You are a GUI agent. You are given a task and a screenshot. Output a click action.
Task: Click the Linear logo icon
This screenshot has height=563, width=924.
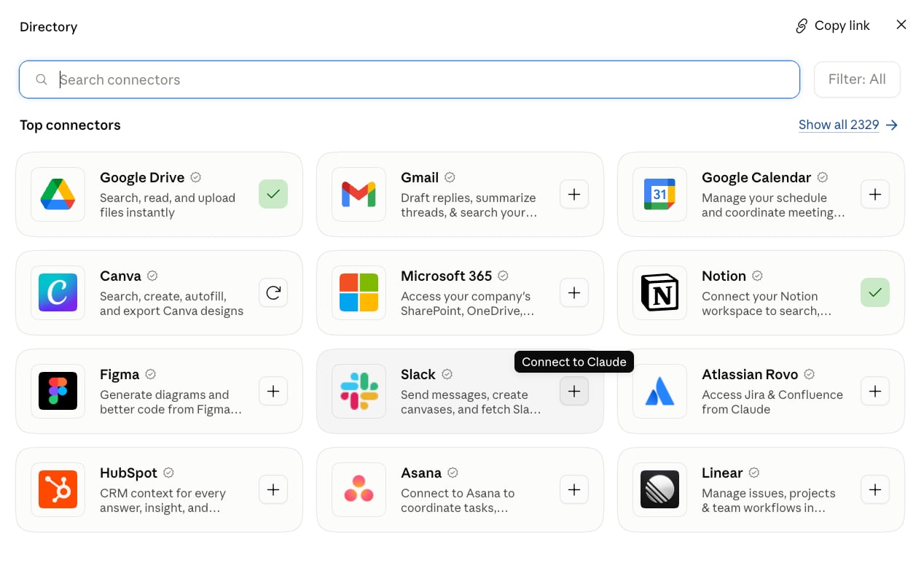[659, 489]
